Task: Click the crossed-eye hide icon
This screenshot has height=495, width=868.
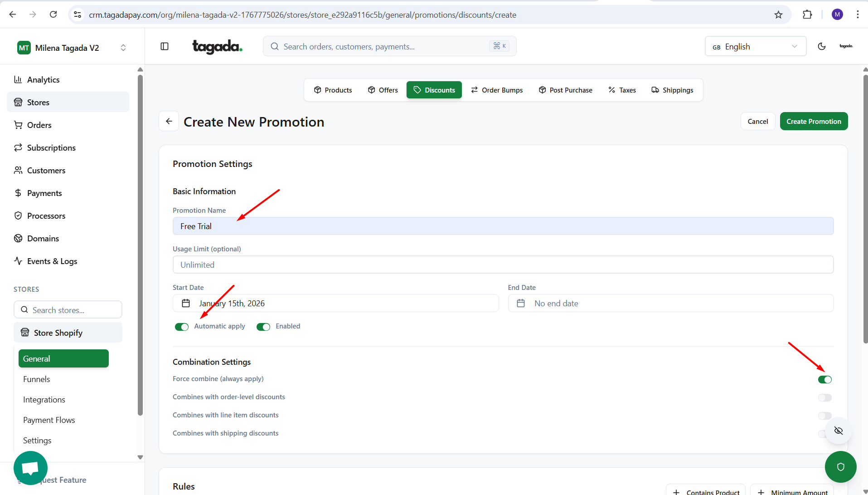Action: [839, 431]
